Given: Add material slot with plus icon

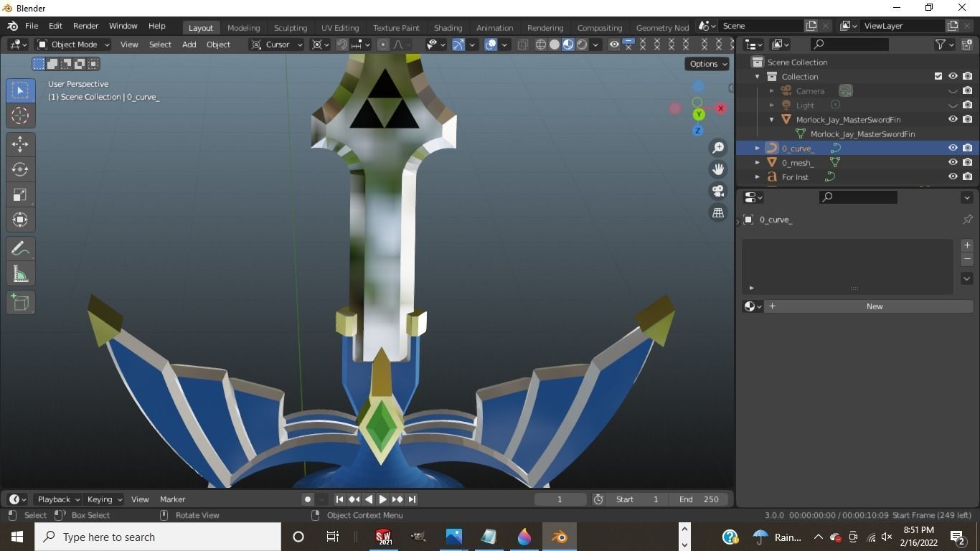Looking at the screenshot, I should point(966,245).
